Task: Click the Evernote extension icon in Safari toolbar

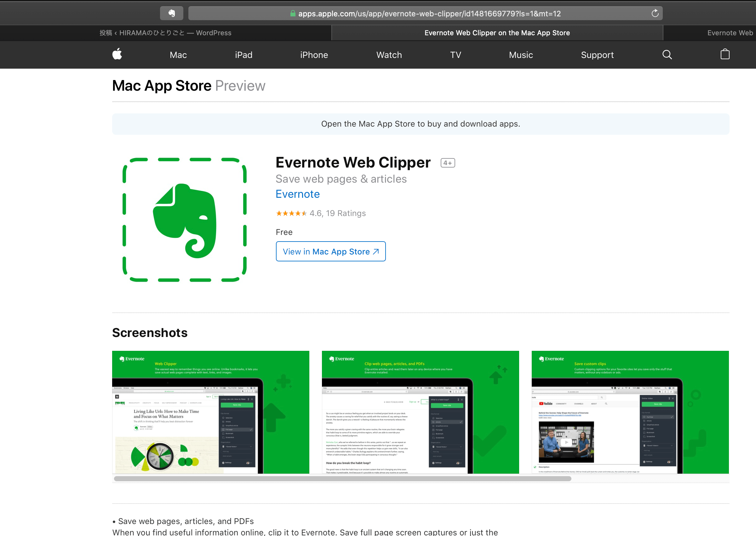Action: coord(172,13)
